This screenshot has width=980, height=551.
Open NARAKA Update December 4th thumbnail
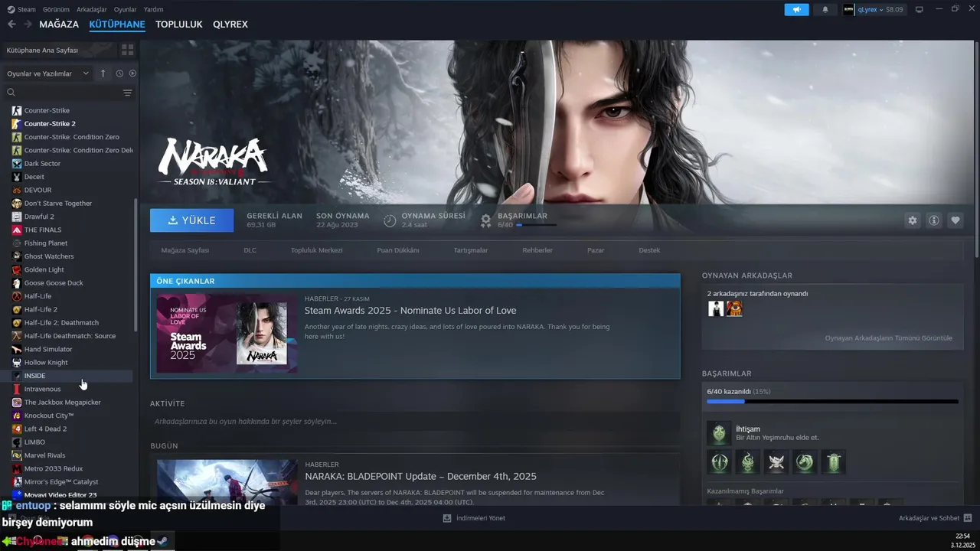click(x=227, y=482)
